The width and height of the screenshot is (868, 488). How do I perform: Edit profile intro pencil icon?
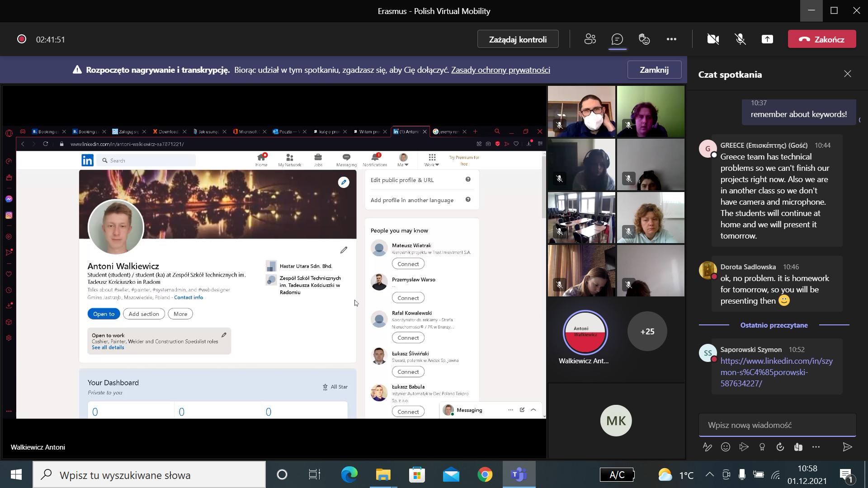[x=344, y=250]
